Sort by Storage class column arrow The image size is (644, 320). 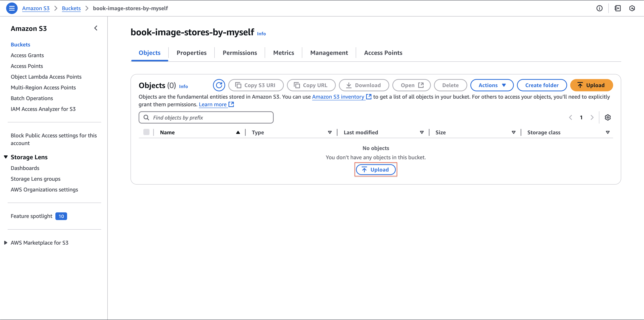(x=608, y=132)
